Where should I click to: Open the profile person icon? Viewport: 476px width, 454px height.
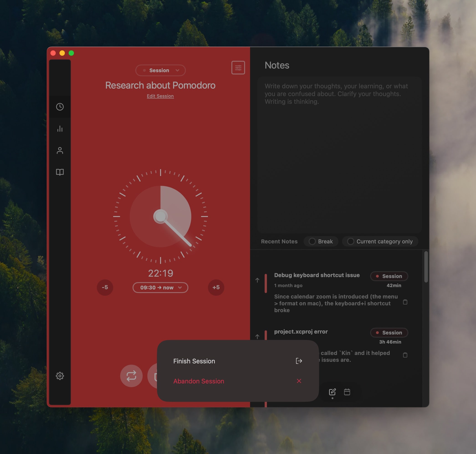[x=60, y=150]
